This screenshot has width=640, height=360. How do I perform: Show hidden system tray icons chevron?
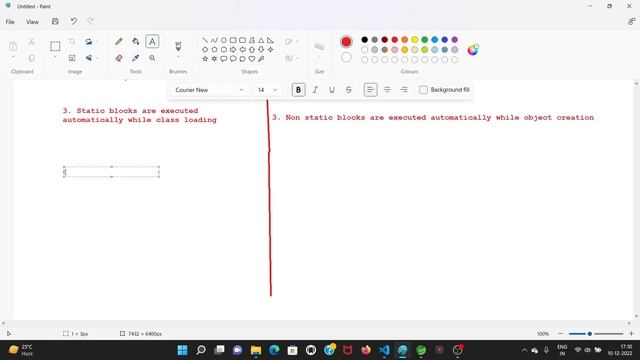524,350
